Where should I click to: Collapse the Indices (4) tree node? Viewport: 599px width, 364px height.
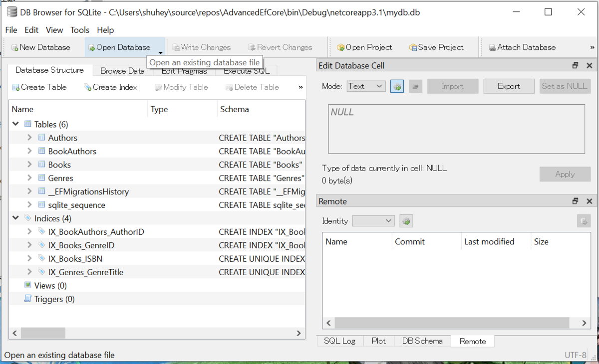(15, 218)
